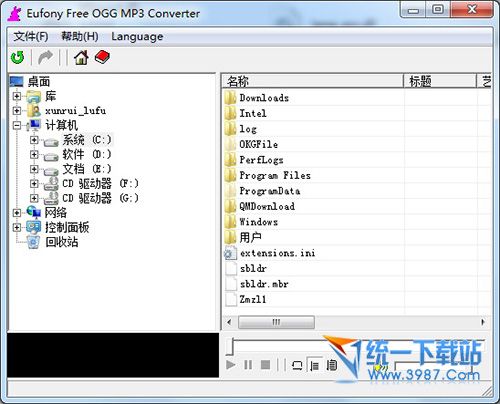Screen dimensions: 500x404
Task: Select CD 驱动器 (G:) drive
Action: tap(100, 198)
